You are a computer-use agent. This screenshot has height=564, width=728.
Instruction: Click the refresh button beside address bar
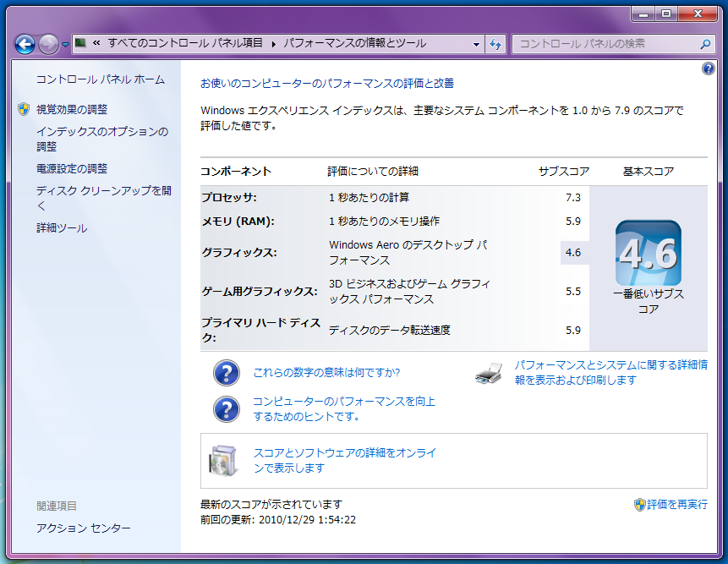coord(495,45)
